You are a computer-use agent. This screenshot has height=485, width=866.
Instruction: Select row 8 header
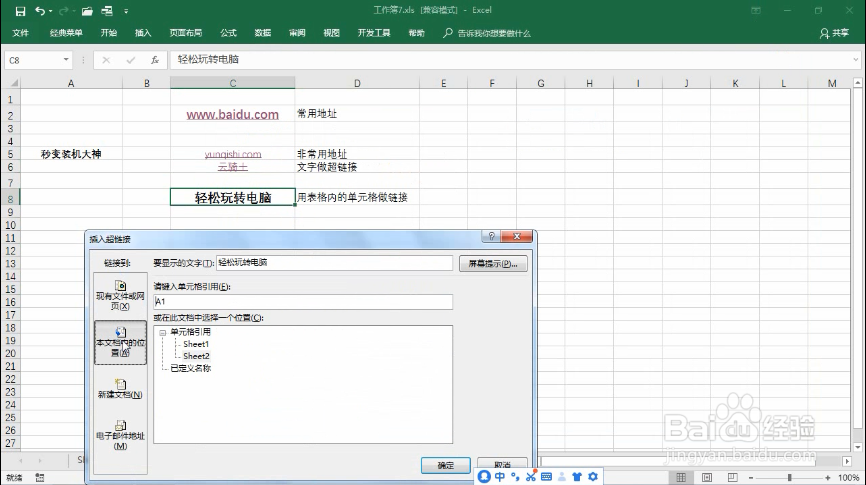coord(10,198)
